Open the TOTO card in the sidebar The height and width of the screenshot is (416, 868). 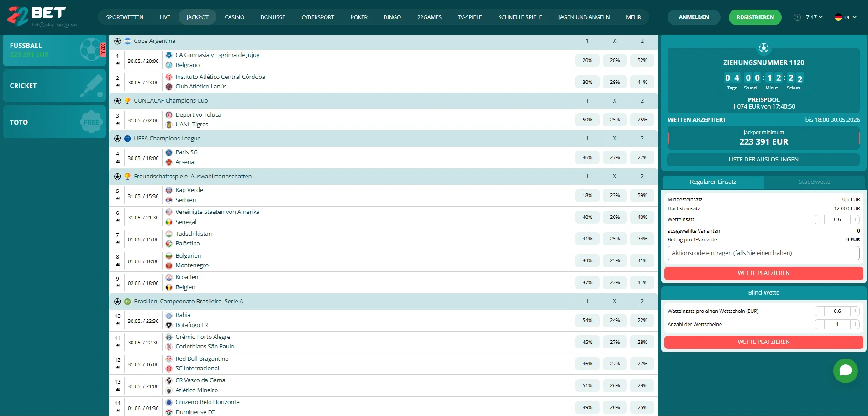(x=54, y=122)
